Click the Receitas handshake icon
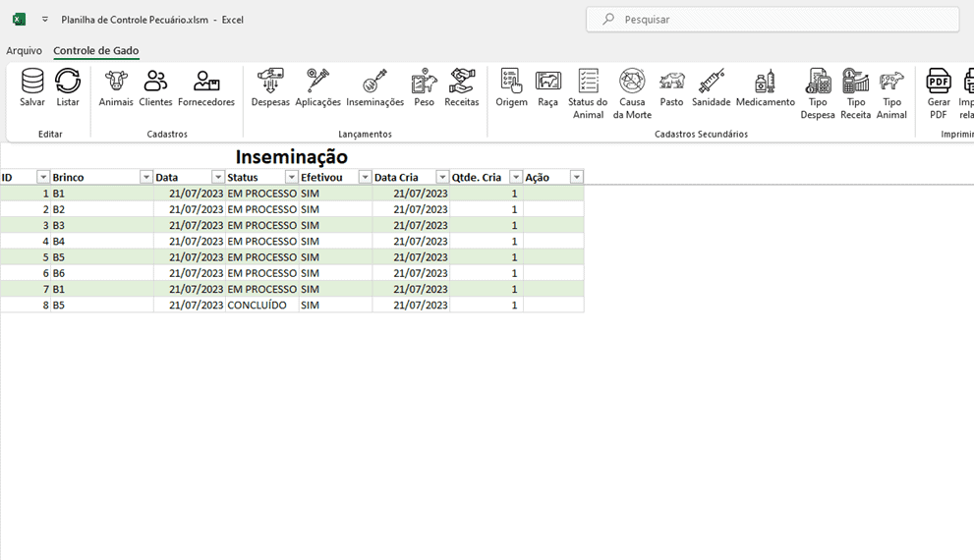This screenshot has width=974, height=560. coord(462,82)
